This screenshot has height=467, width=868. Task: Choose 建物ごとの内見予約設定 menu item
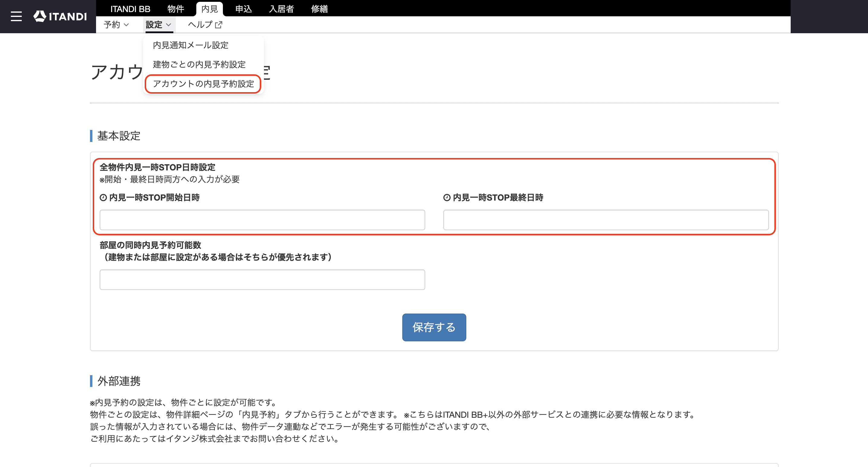tap(199, 64)
